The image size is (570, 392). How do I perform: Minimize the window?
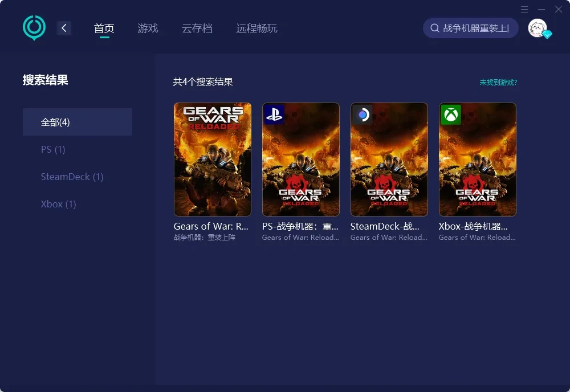[x=541, y=9]
